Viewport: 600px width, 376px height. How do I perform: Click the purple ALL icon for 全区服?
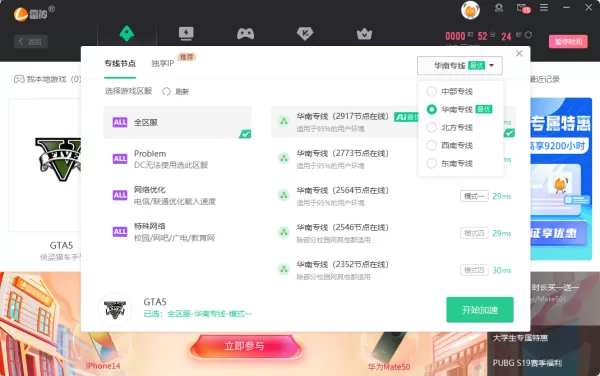120,122
